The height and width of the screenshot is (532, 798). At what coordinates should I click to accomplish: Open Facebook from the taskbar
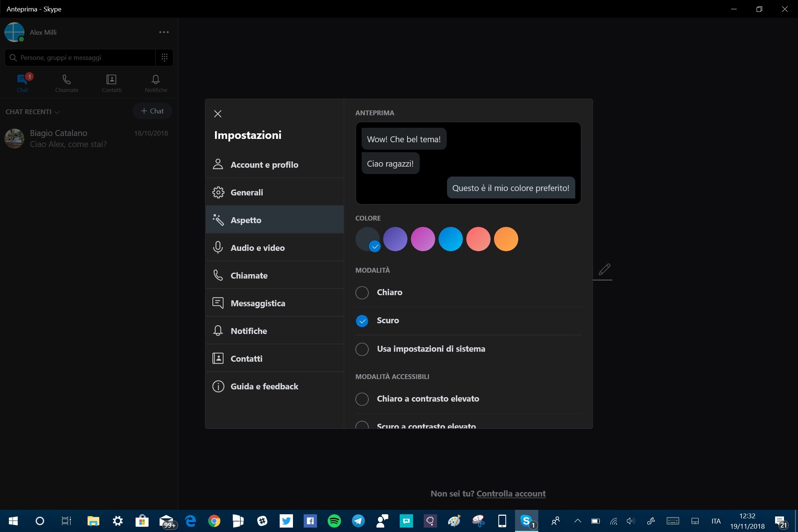310,521
